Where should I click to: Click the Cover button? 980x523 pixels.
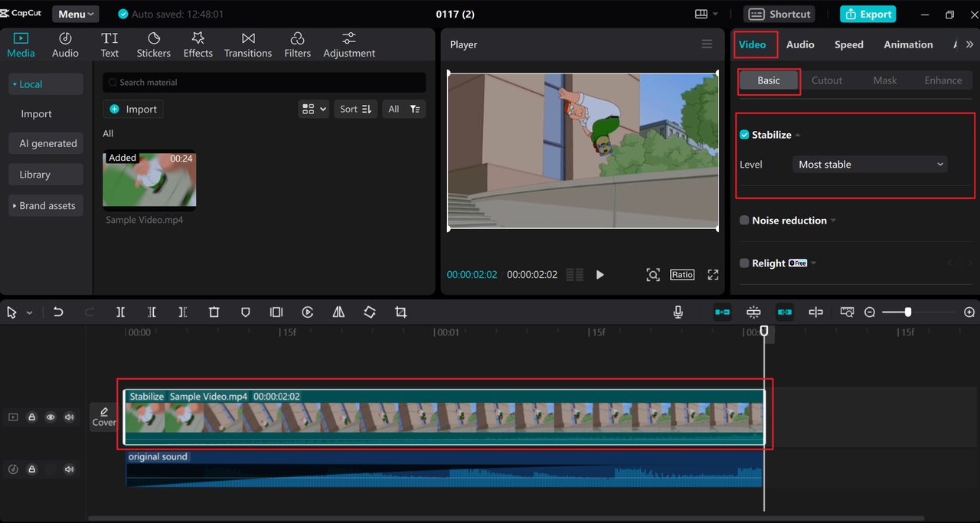pyautogui.click(x=103, y=417)
